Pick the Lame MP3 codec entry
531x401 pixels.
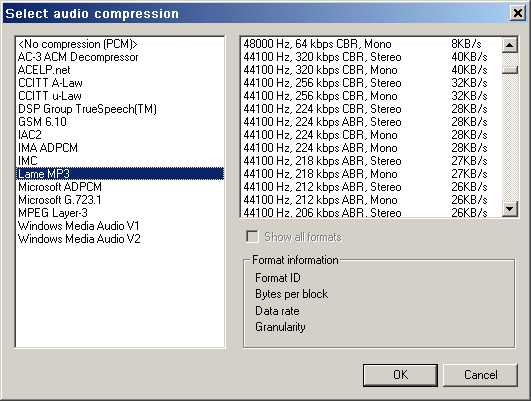[120, 174]
